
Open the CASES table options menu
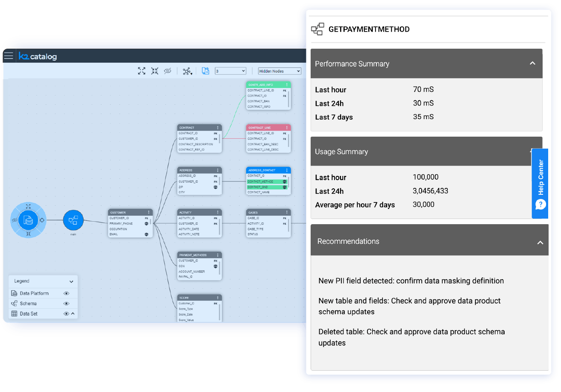click(287, 212)
